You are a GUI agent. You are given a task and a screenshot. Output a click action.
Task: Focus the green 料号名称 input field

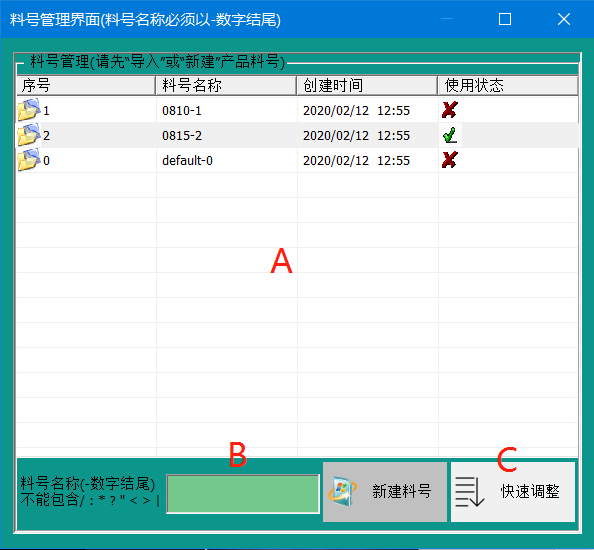(243, 494)
